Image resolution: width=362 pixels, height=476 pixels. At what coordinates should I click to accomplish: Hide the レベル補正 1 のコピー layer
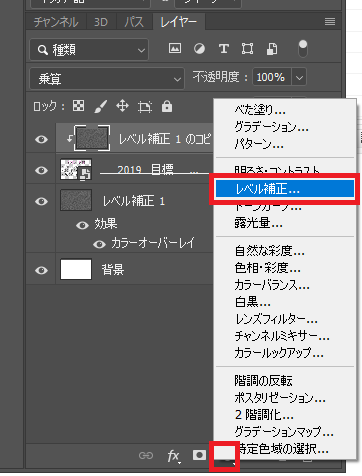pyautogui.click(x=41, y=139)
